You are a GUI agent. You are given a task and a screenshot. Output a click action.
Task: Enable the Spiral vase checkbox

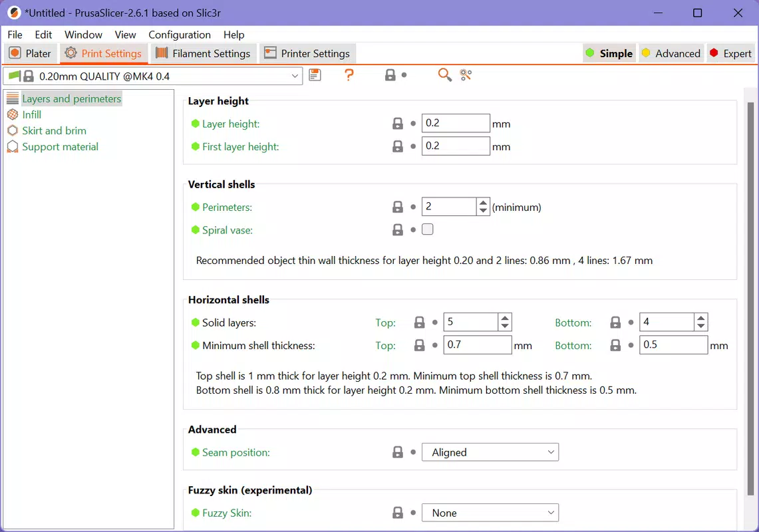pos(428,229)
